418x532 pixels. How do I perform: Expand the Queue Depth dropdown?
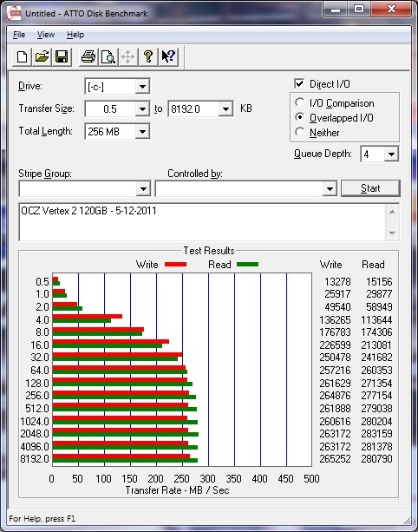click(391, 154)
